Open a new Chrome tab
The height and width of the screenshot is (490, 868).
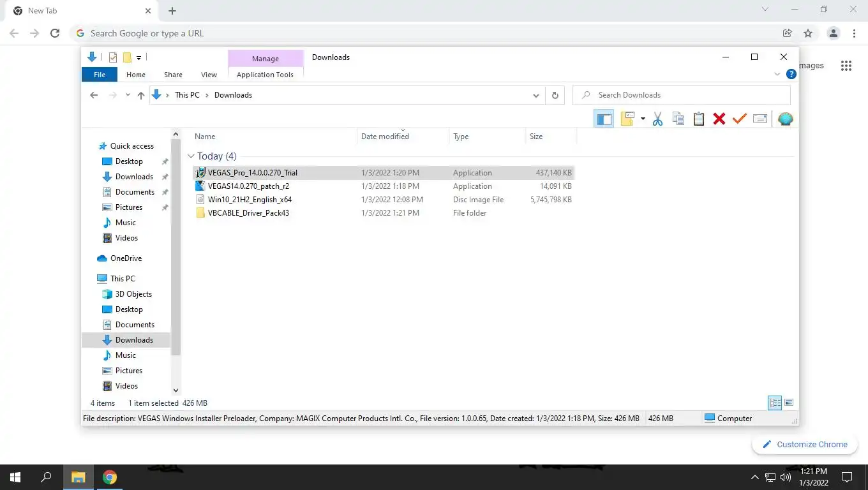pyautogui.click(x=172, y=11)
